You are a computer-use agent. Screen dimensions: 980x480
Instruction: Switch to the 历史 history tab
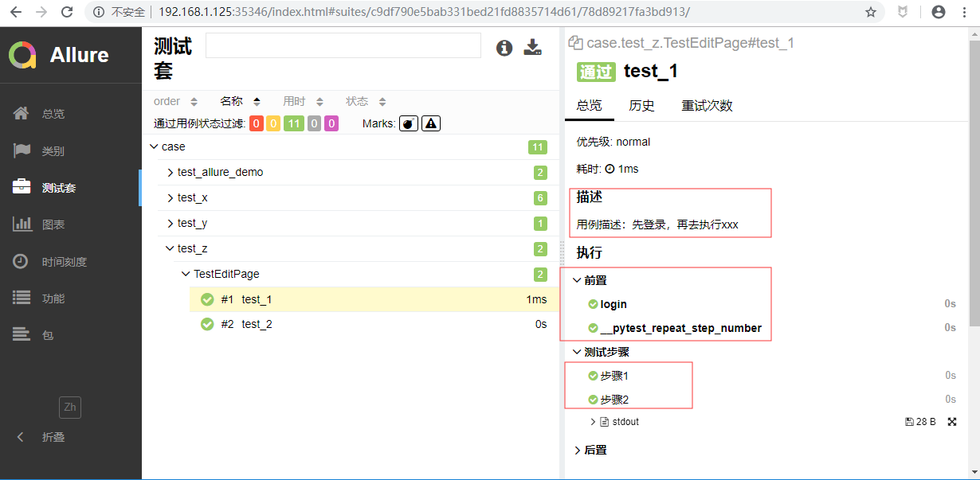[x=641, y=106]
